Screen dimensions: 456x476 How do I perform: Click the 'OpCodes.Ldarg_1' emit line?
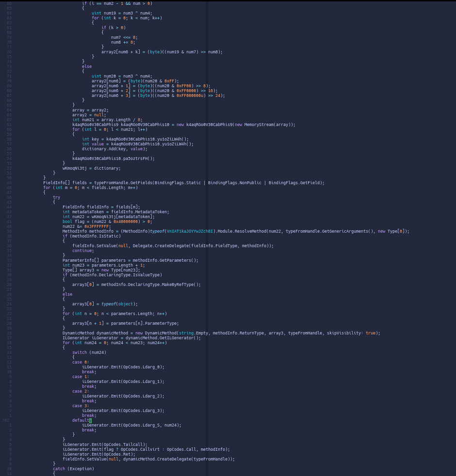[123, 382]
